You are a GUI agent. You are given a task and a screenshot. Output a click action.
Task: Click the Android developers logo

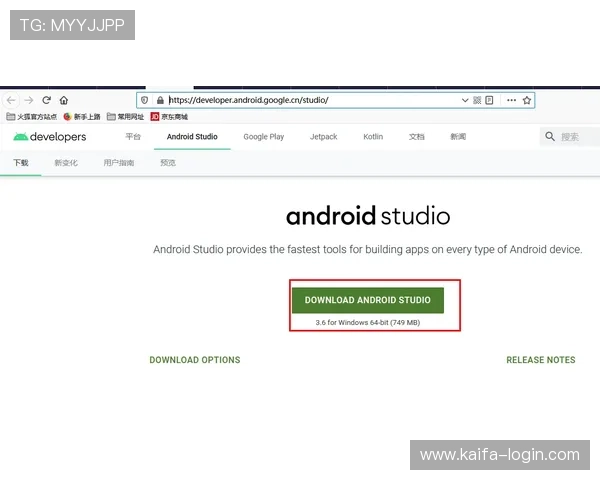pyautogui.click(x=50, y=137)
